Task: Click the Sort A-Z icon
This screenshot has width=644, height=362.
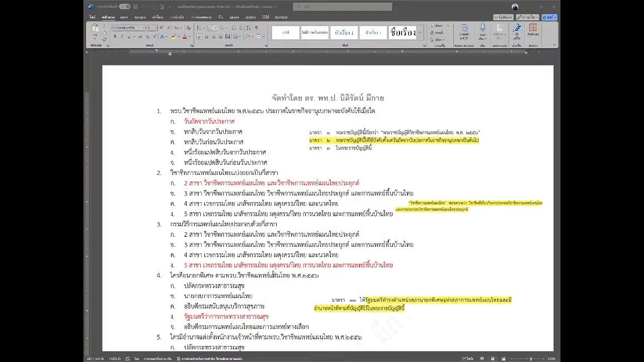Action: [x=248, y=28]
